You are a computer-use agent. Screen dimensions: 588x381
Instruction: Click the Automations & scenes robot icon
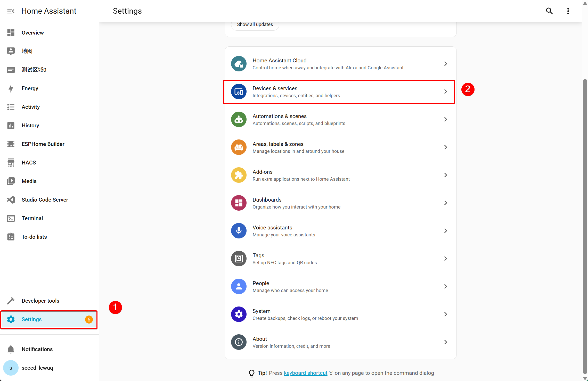[x=239, y=119]
